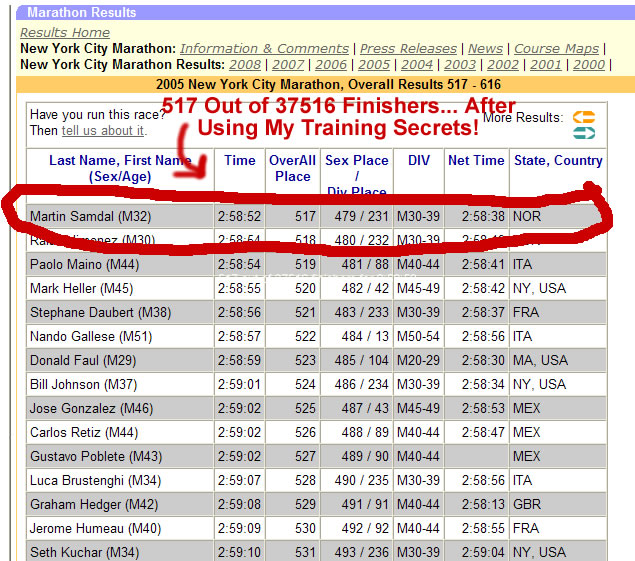Open the News link
Image resolution: width=635 pixels, height=561 pixels.
point(485,49)
